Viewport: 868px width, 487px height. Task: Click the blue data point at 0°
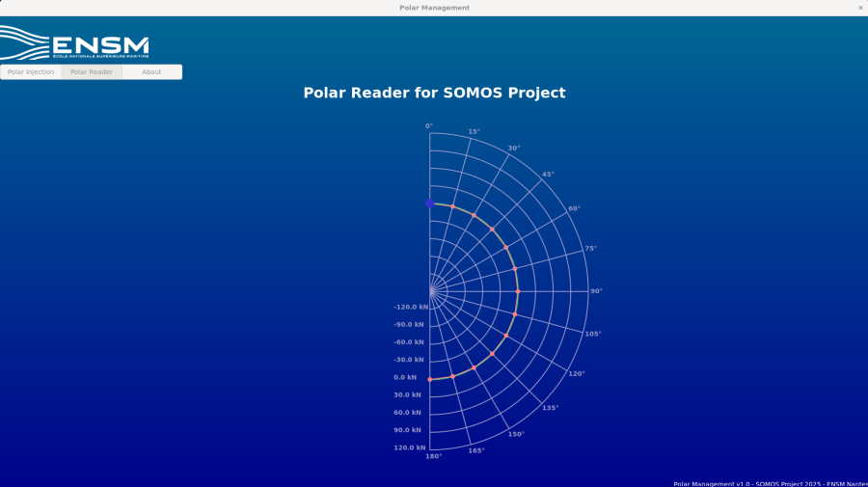point(430,203)
